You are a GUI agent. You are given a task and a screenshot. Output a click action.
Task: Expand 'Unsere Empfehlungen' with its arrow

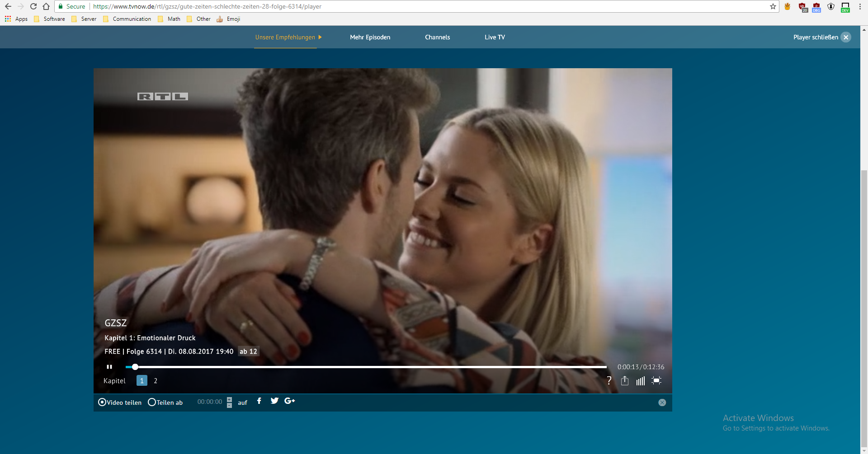coord(320,37)
